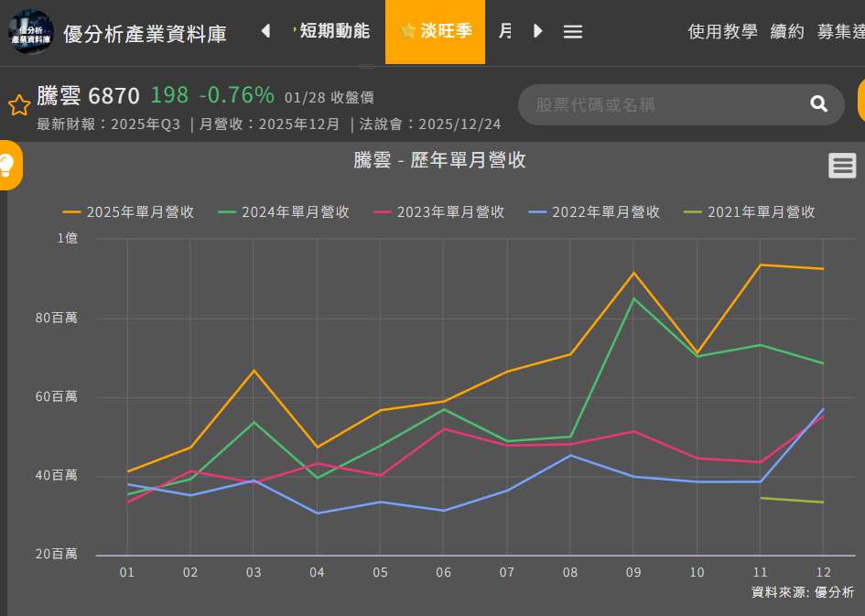Click the yellow lightbulb tips icon

(x=7, y=166)
